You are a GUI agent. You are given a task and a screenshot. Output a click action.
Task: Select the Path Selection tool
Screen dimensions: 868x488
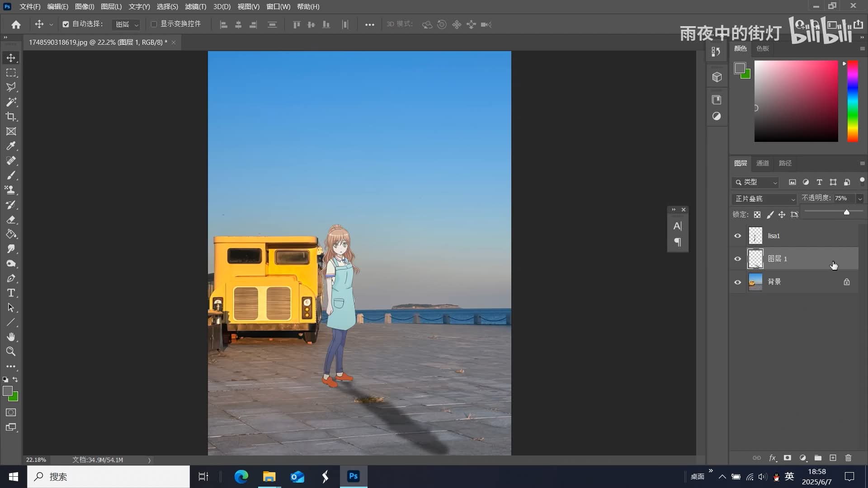coord(11,308)
